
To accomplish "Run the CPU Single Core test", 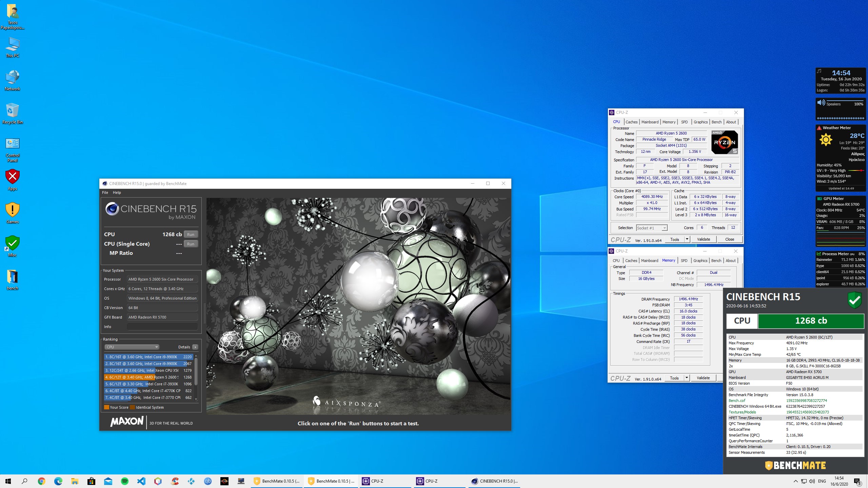I will pos(191,244).
